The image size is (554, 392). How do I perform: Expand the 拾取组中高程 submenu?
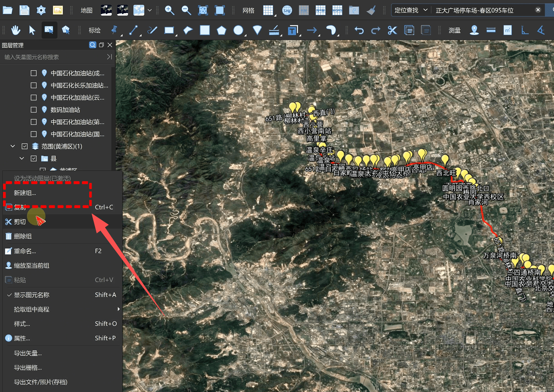point(62,309)
